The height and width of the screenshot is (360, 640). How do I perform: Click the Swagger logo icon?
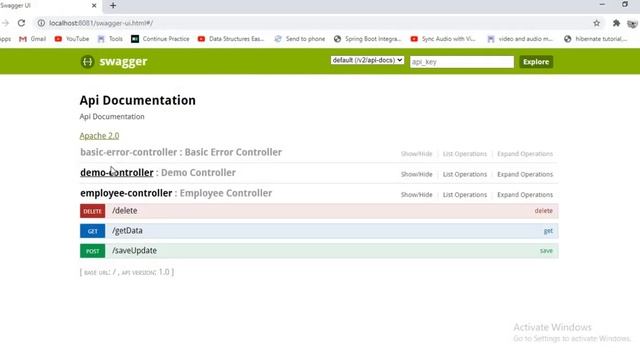click(87, 62)
